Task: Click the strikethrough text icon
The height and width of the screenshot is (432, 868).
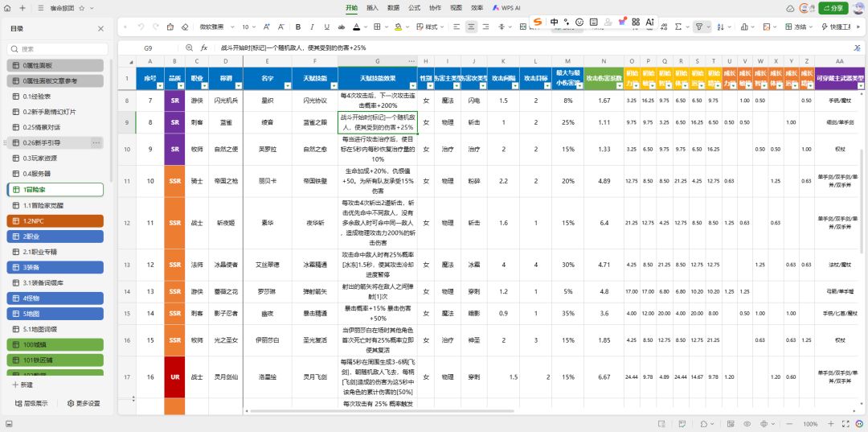Action: (x=342, y=27)
